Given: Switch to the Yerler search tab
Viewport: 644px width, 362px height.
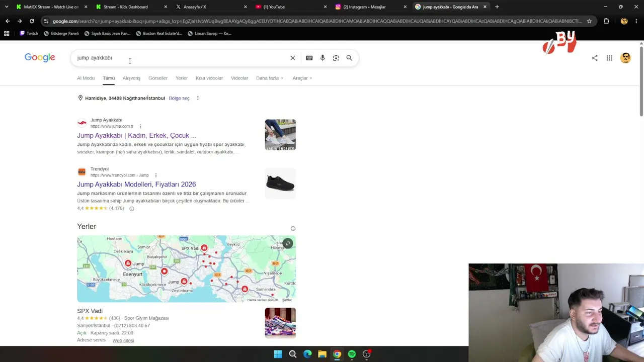Looking at the screenshot, I should (x=182, y=78).
